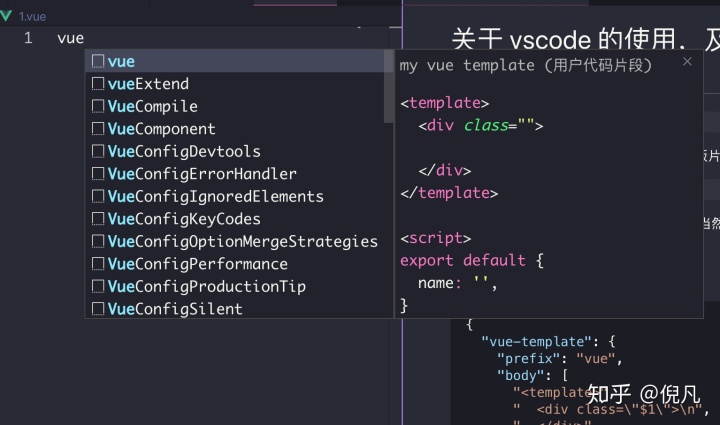Click snippet icon beside VueConfigKeyCodes
The image size is (720, 425).
click(x=98, y=218)
